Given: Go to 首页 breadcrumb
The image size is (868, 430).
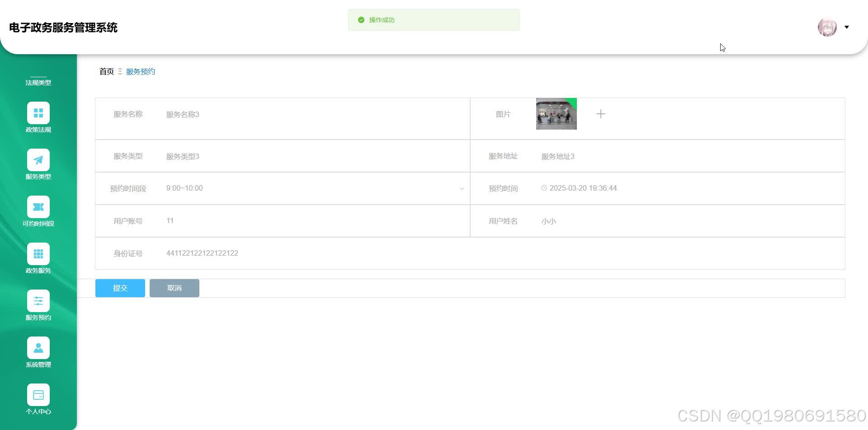Looking at the screenshot, I should pos(107,71).
